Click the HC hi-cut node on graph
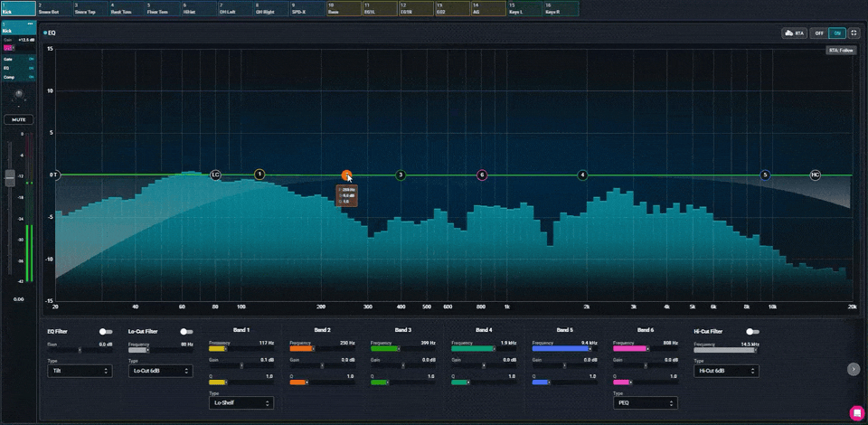 click(x=815, y=175)
